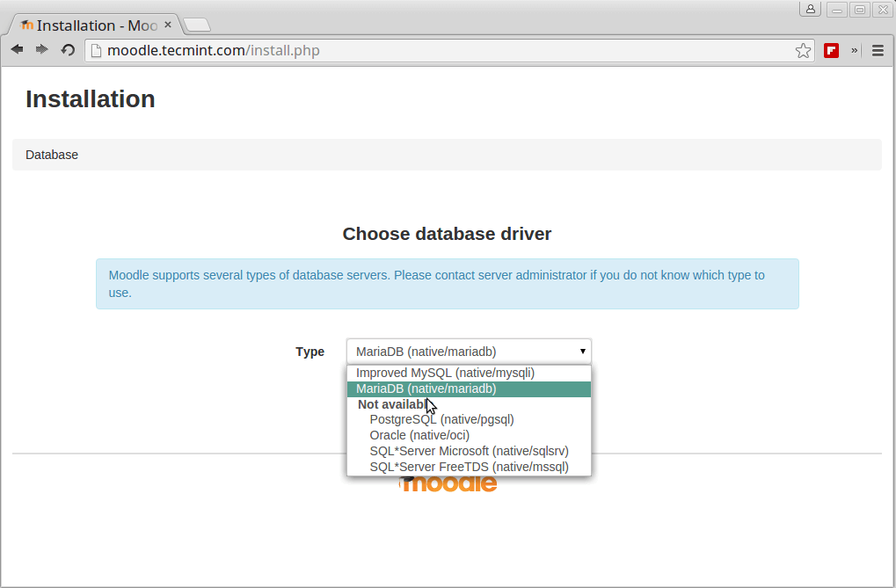Open the Flipboard extension icon
This screenshot has width=896, height=588.
point(832,51)
